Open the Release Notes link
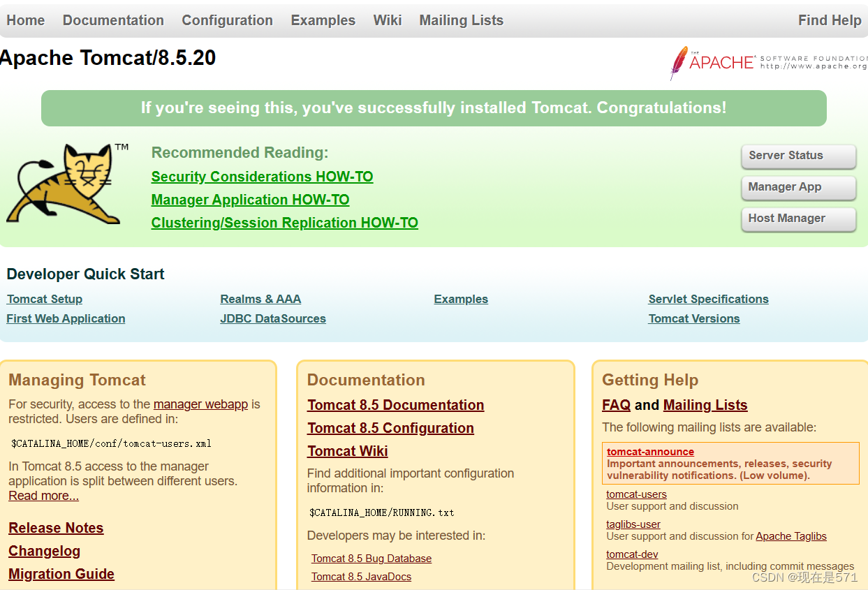Screen dimensions: 868x590 56,528
